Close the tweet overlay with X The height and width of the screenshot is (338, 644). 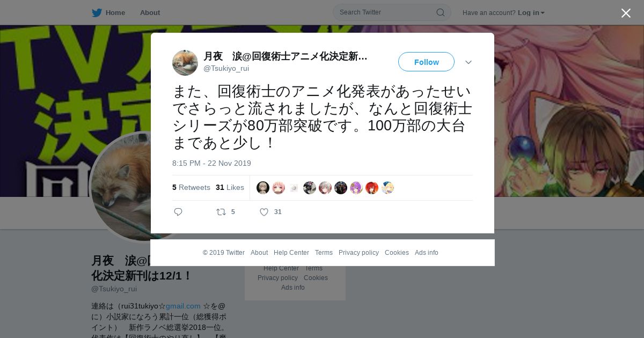tap(626, 13)
